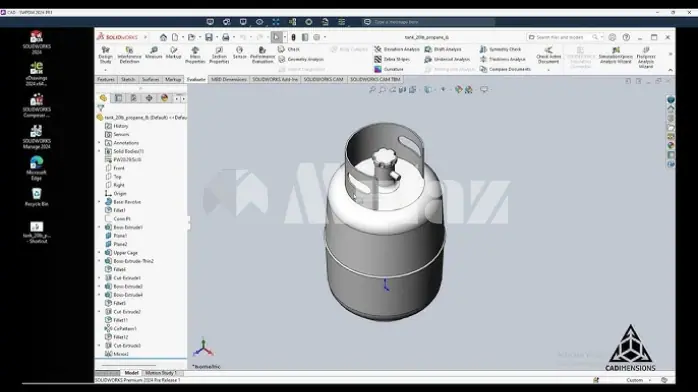Expand the Cut-Extrude2 feature
The image size is (698, 392).
[x=99, y=312]
